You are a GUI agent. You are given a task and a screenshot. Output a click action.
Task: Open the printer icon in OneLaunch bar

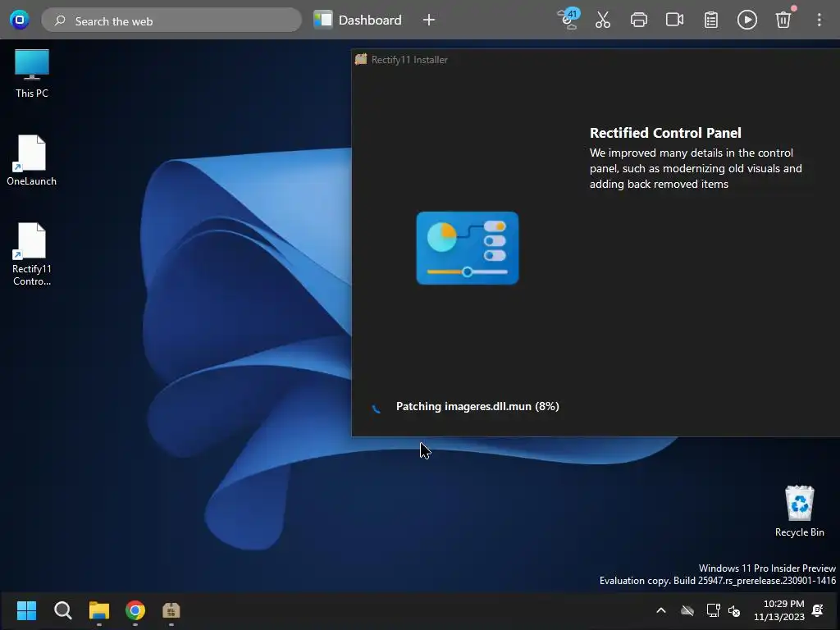pos(638,21)
